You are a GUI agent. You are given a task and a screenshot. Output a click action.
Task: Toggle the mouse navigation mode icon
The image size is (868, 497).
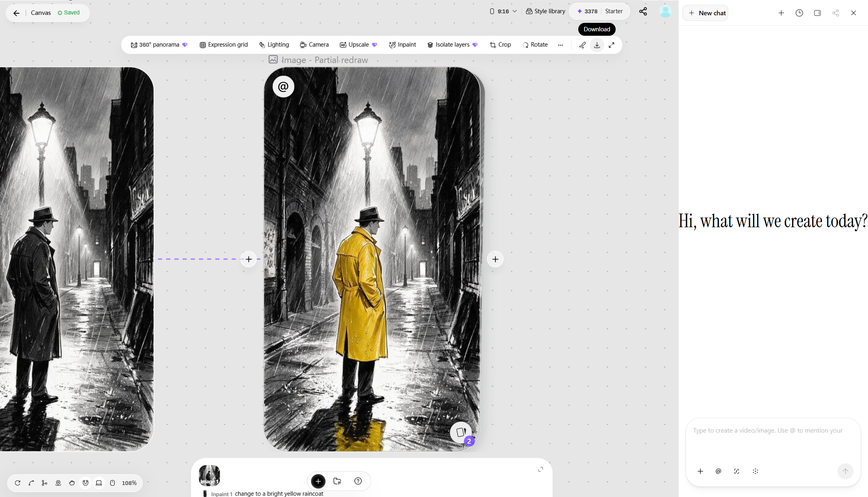(x=113, y=483)
